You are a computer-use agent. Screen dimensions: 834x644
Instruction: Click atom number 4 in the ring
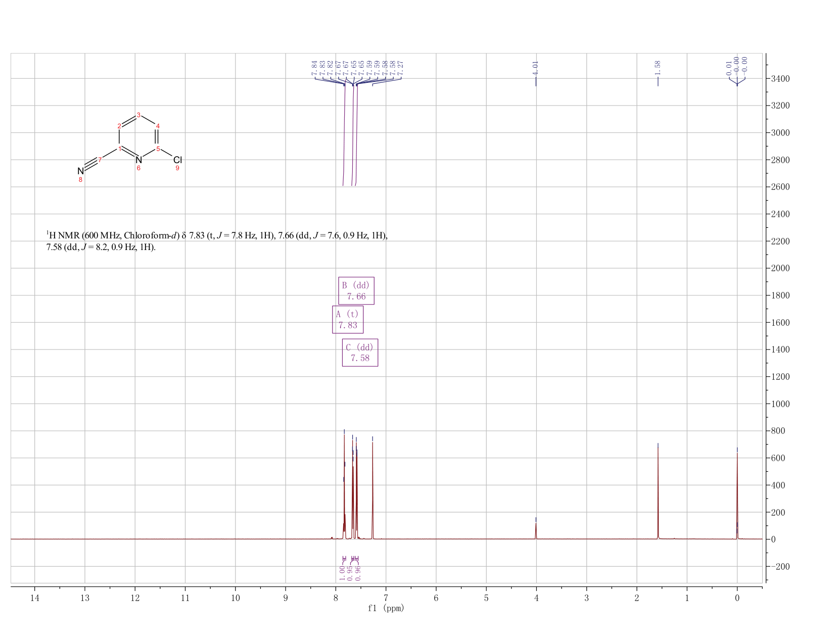(x=158, y=126)
